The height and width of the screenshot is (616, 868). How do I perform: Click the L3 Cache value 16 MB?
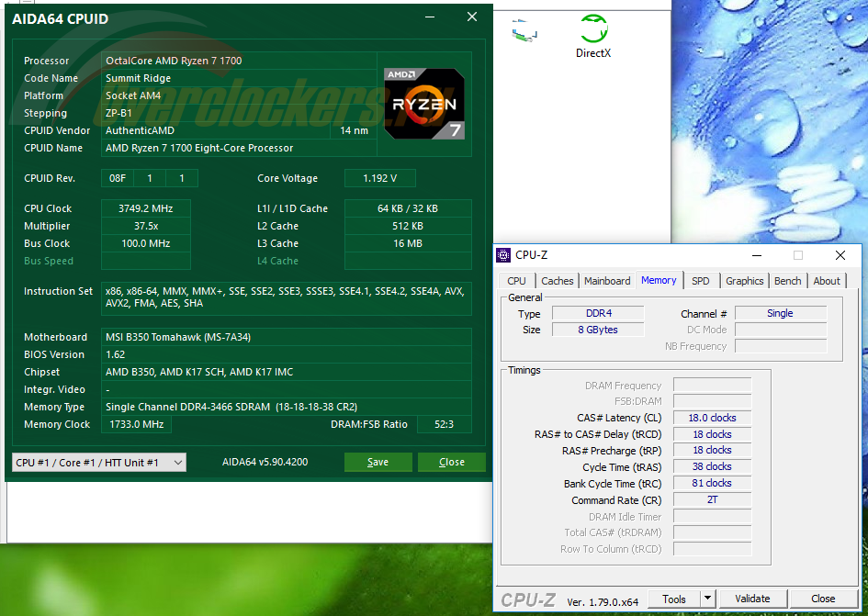tap(408, 243)
